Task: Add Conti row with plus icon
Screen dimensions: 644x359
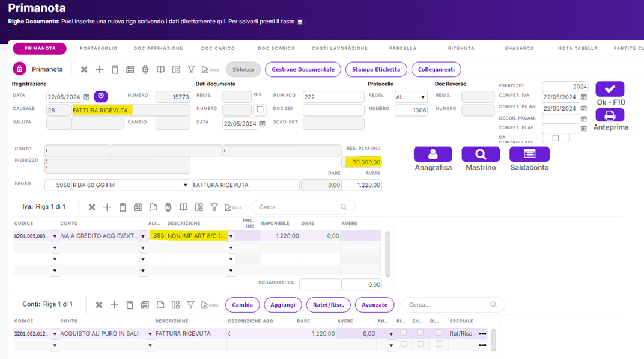Action: (x=114, y=305)
